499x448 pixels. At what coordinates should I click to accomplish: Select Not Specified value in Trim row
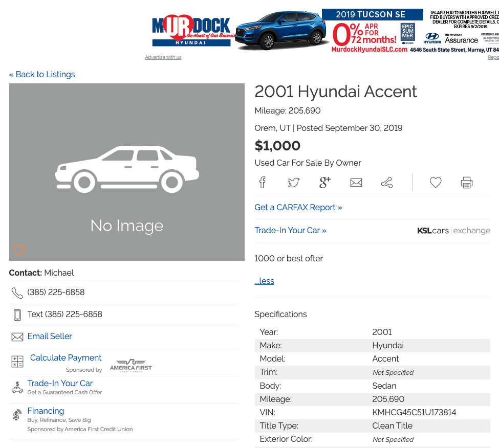(x=393, y=372)
